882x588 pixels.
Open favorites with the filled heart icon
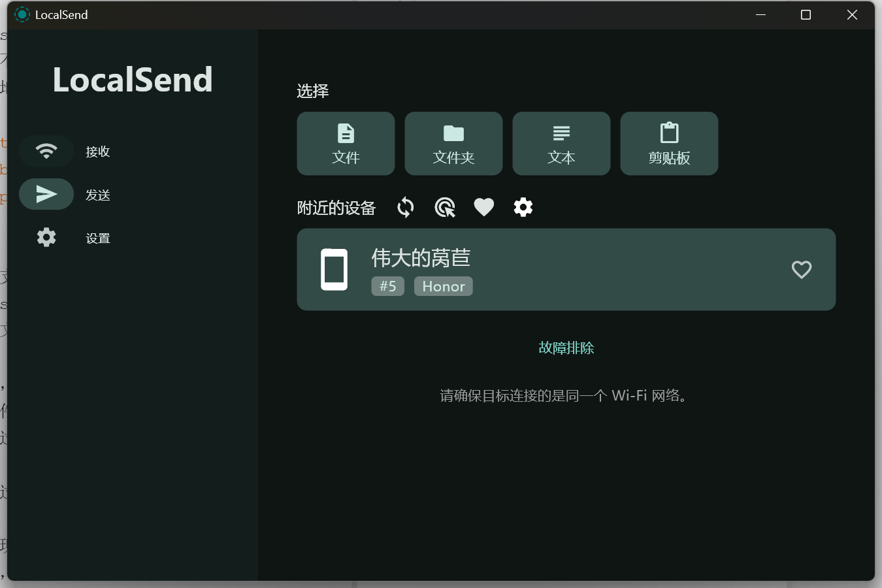(484, 208)
